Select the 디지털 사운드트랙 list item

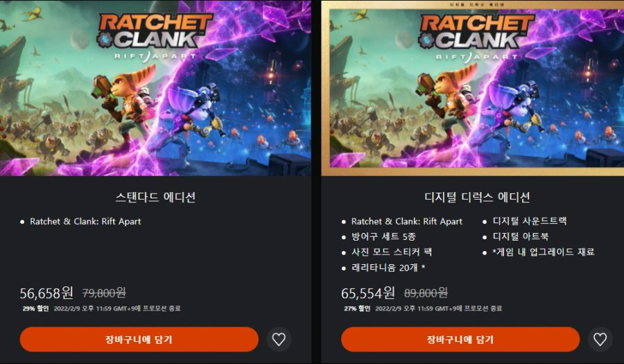[530, 220]
